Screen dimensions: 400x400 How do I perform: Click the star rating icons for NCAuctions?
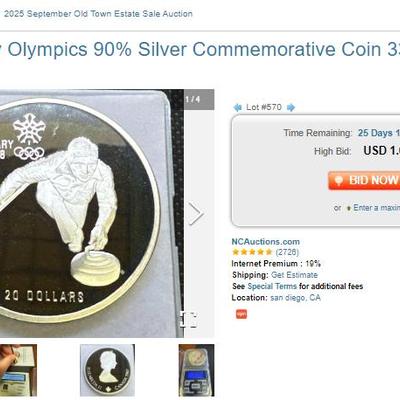pyautogui.click(x=252, y=252)
